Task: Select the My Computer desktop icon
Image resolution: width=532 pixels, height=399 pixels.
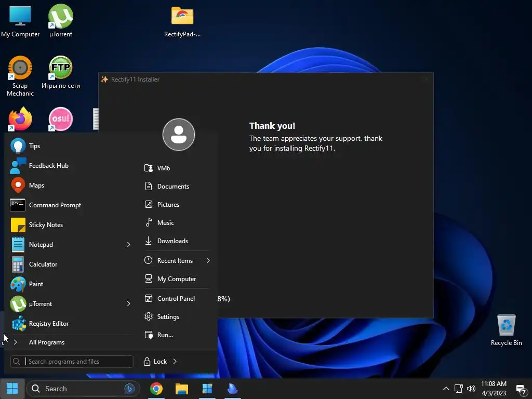Action: 20,21
